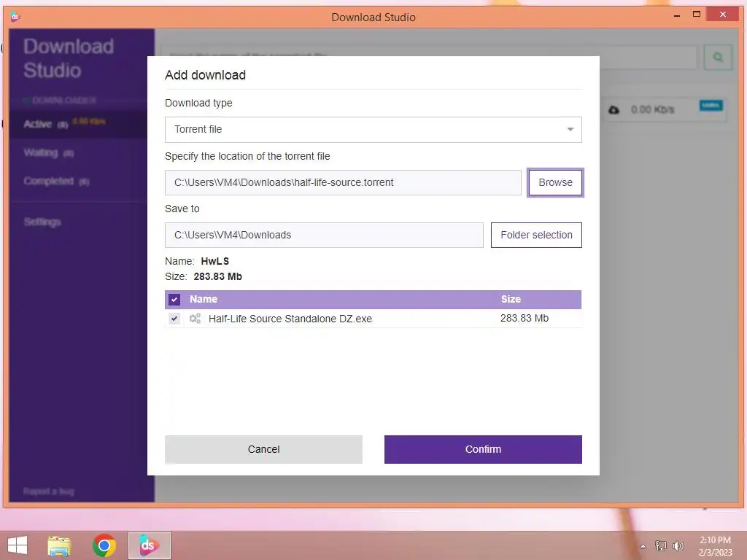Uncheck Half-Life Source Standalone DZ.exe checkbox
747x560 pixels.
[174, 319]
